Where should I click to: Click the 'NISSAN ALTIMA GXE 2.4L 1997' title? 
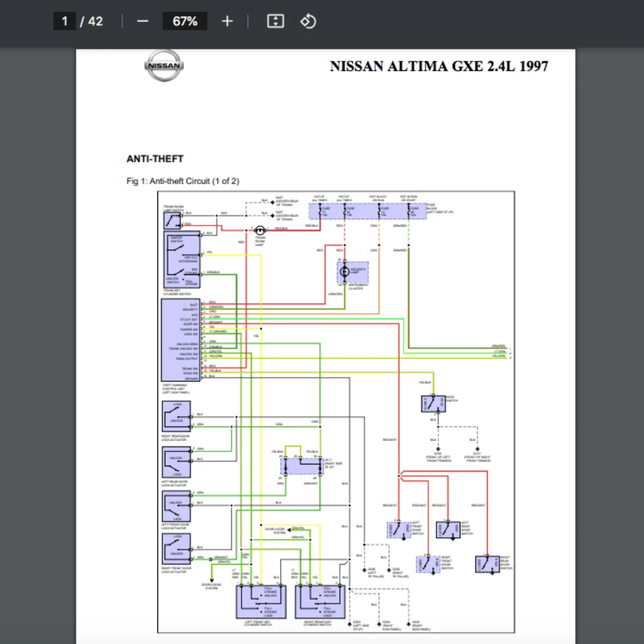coord(439,67)
